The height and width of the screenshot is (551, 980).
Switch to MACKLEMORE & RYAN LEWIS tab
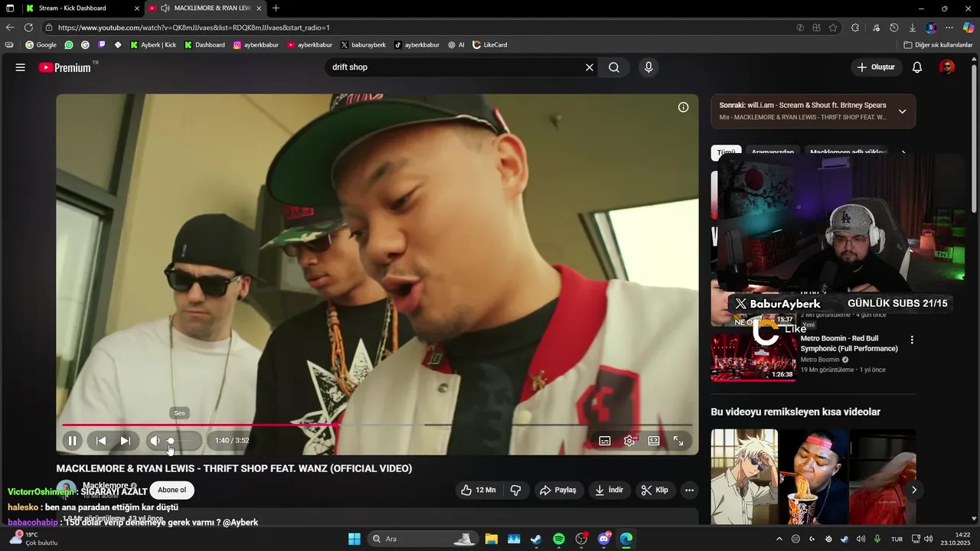pyautogui.click(x=205, y=8)
